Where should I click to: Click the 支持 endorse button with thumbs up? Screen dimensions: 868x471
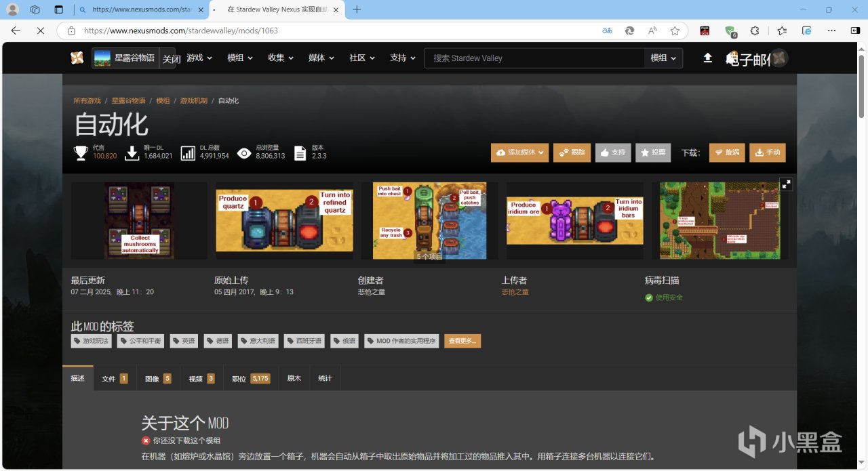[613, 152]
